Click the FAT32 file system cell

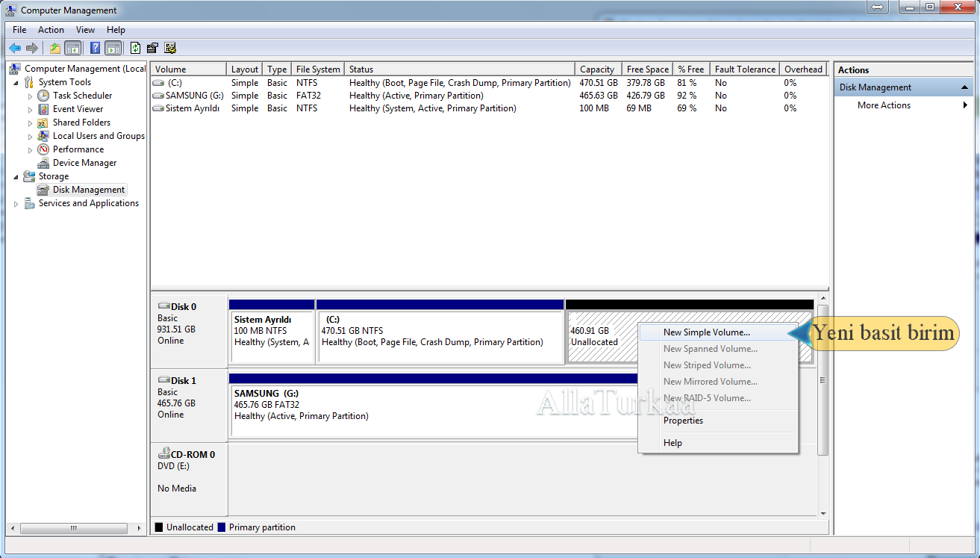(307, 96)
